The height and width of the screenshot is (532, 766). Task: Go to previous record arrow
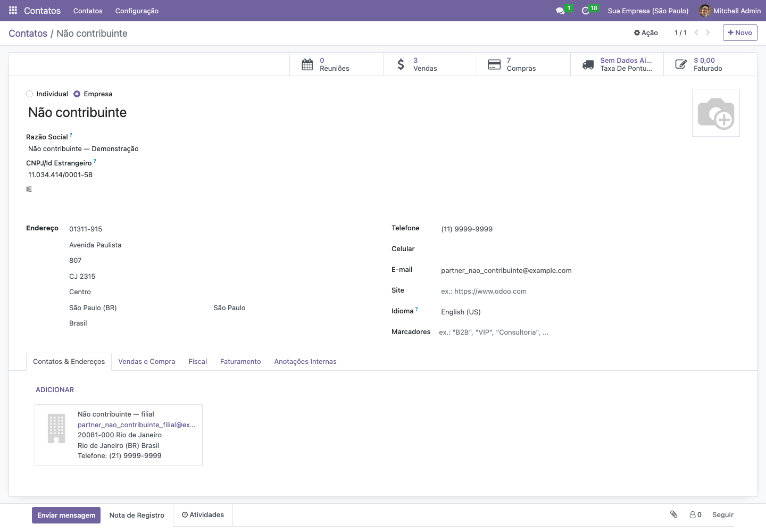[x=696, y=33]
